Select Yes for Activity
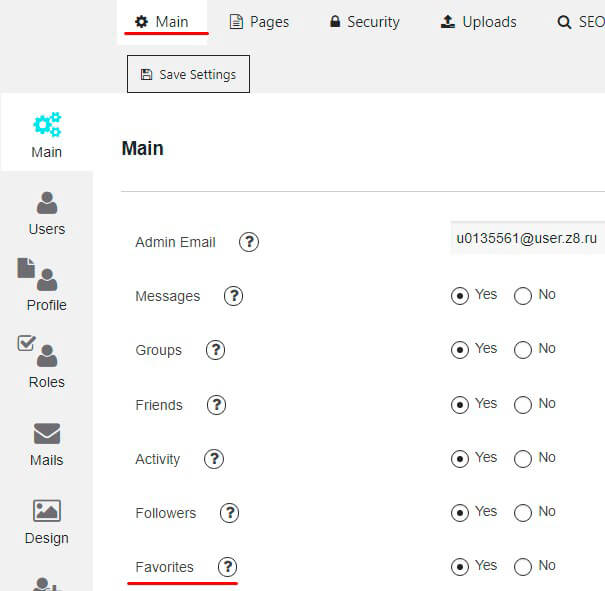This screenshot has height=591, width=605. (460, 459)
